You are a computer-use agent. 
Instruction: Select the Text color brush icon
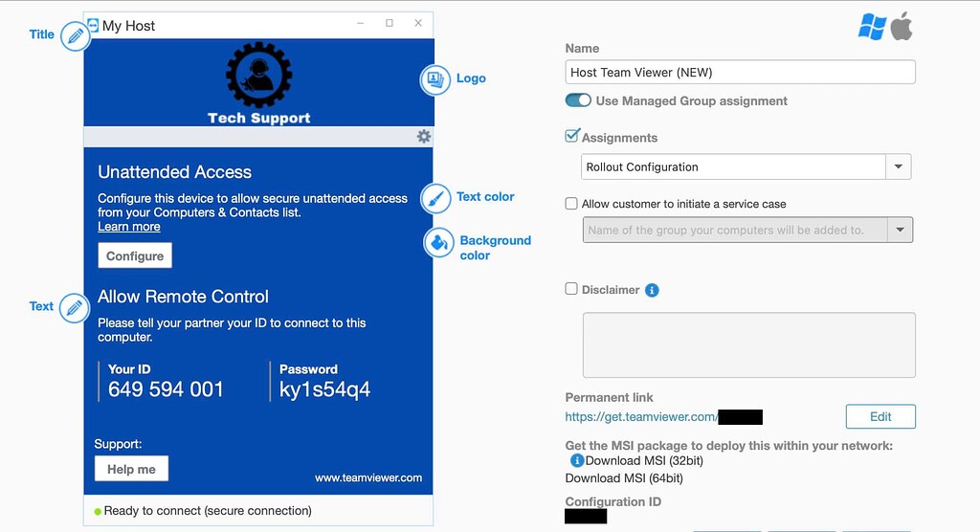click(x=435, y=199)
